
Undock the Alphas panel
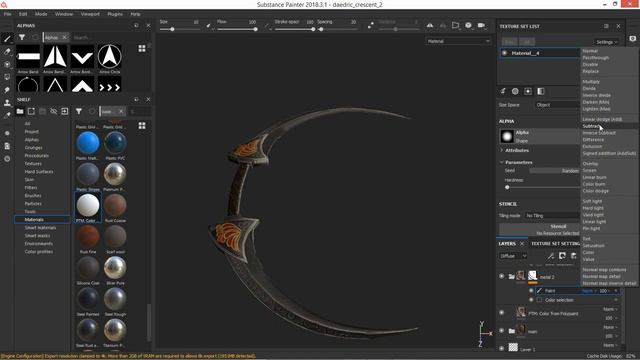coord(136,25)
